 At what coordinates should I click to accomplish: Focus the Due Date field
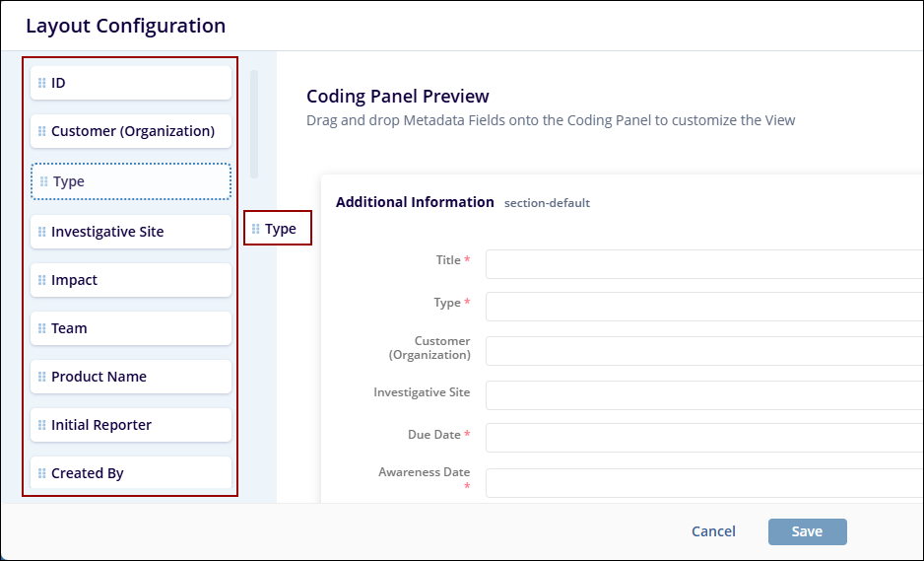(x=703, y=438)
